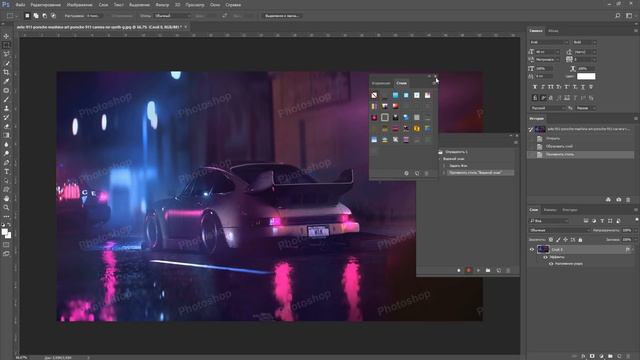Screen dimensions: 640x360
Task: Click Subtract from selection mode icon
Action: coord(44,16)
